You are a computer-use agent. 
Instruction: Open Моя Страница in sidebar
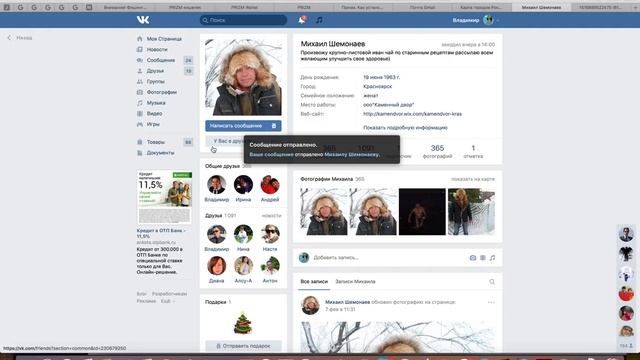pos(164,39)
